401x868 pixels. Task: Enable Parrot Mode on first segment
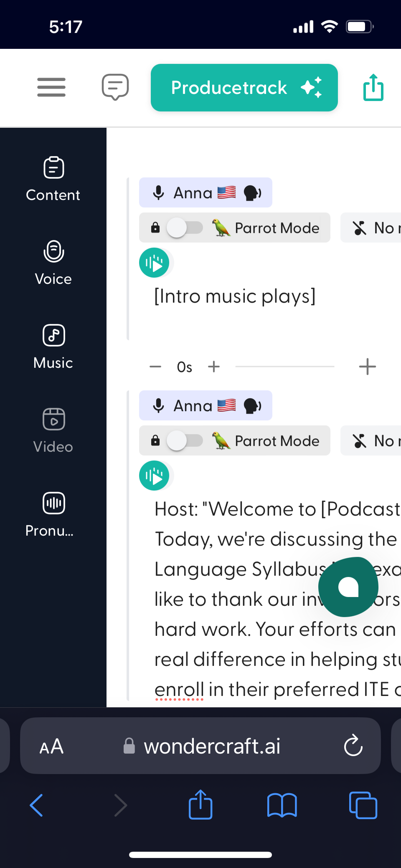pyautogui.click(x=185, y=228)
